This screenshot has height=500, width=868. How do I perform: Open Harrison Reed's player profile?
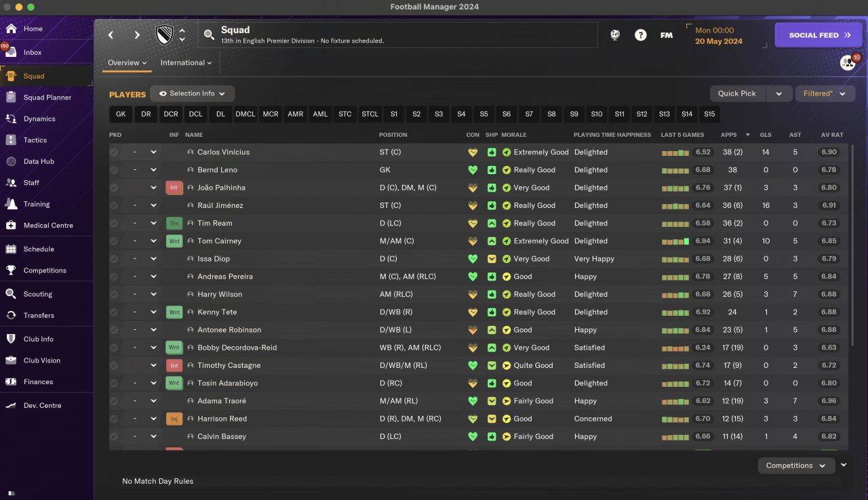point(222,419)
